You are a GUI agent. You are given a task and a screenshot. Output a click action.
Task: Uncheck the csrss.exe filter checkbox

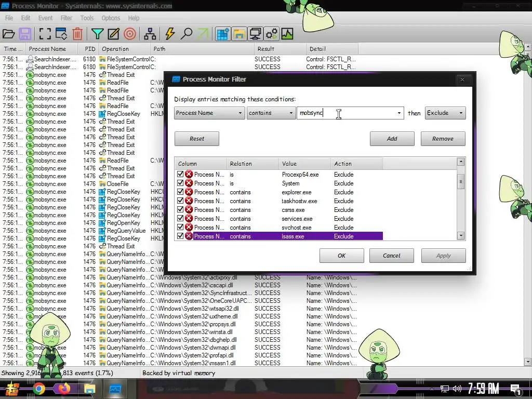pos(180,209)
